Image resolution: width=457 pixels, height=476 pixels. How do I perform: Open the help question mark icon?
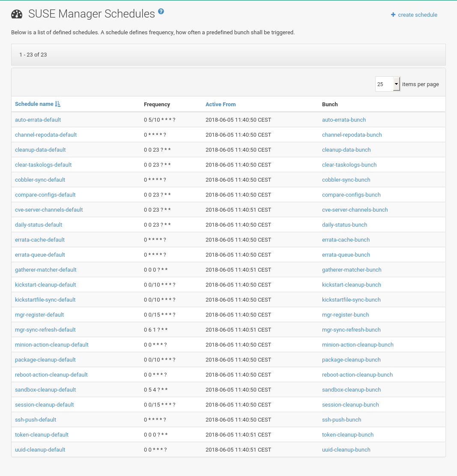pos(161,12)
